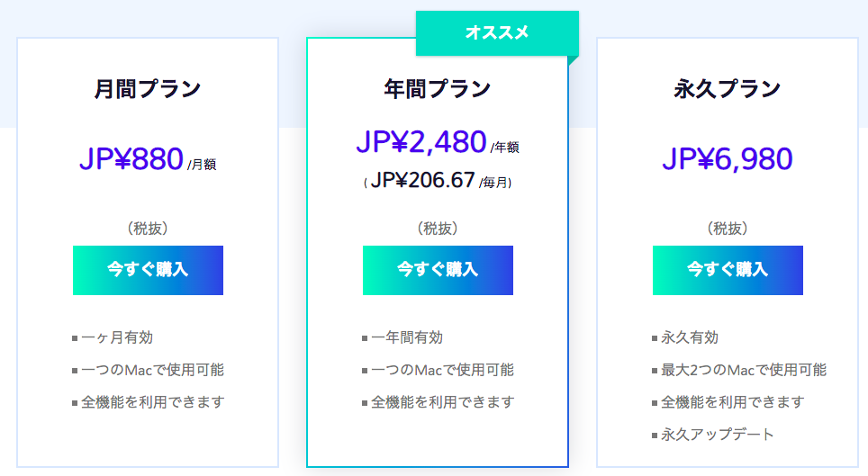
Task: Click the JP¥880 monthly price
Action: tap(131, 159)
